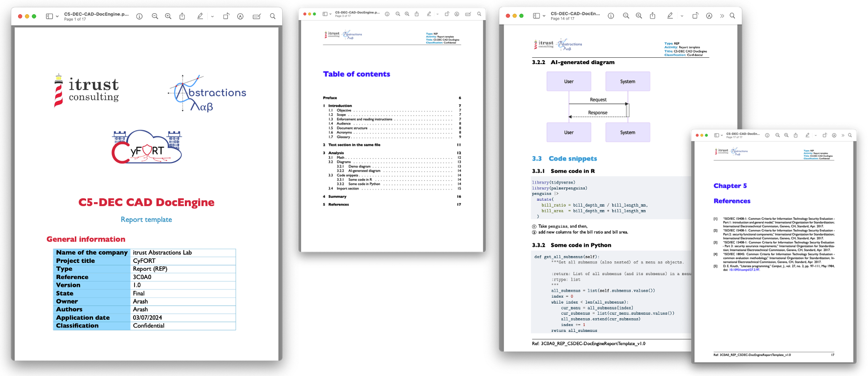Select highlight pen in Page 17 window
This screenshot has width=868, height=376.
click(807, 135)
